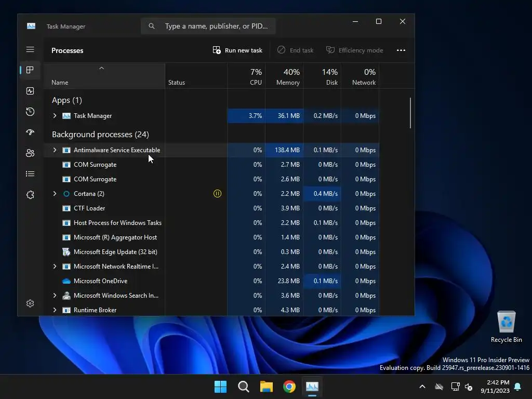Open the Details page icon
The image size is (532, 399).
[x=30, y=174]
